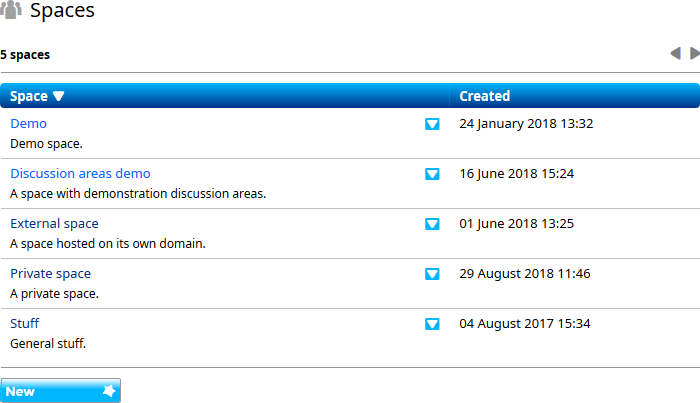
Task: Open dropdown menu for External space
Action: [x=432, y=224]
